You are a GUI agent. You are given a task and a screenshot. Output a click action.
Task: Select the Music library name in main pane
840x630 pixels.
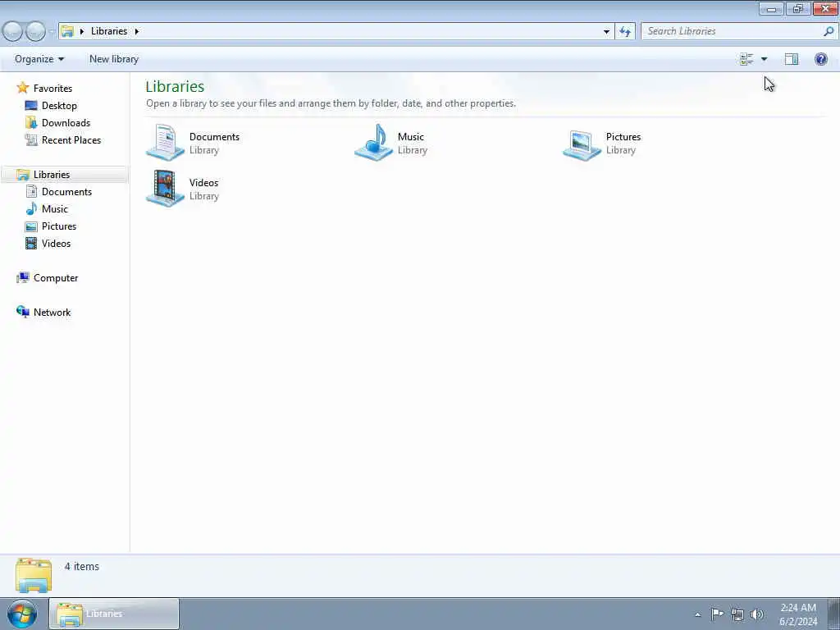pyautogui.click(x=410, y=137)
